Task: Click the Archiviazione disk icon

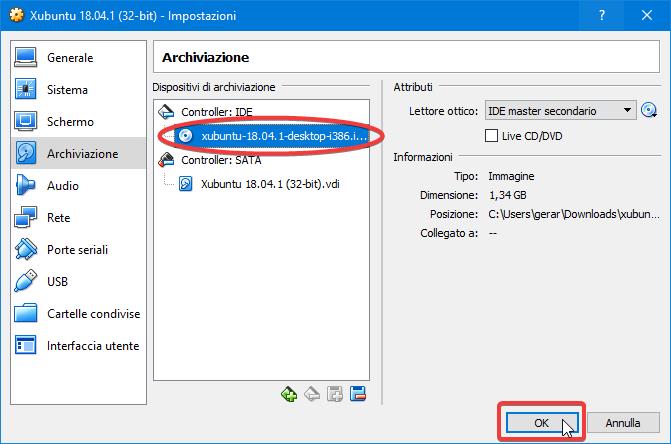Action: [x=26, y=153]
